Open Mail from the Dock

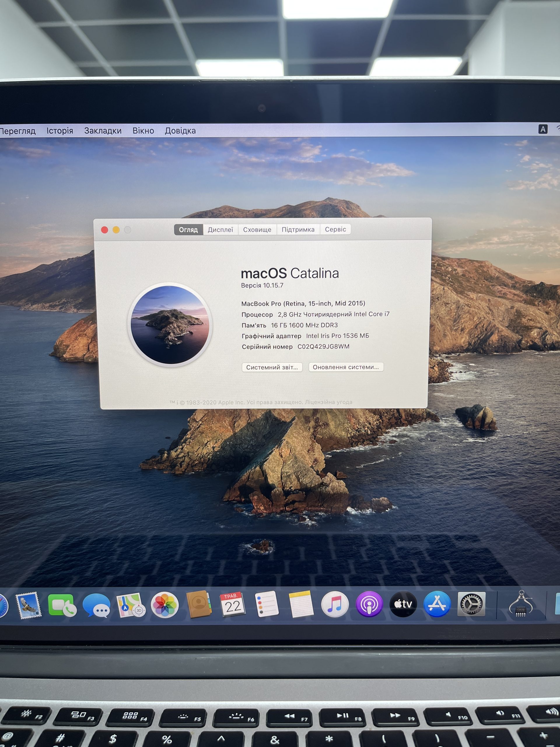point(29,606)
